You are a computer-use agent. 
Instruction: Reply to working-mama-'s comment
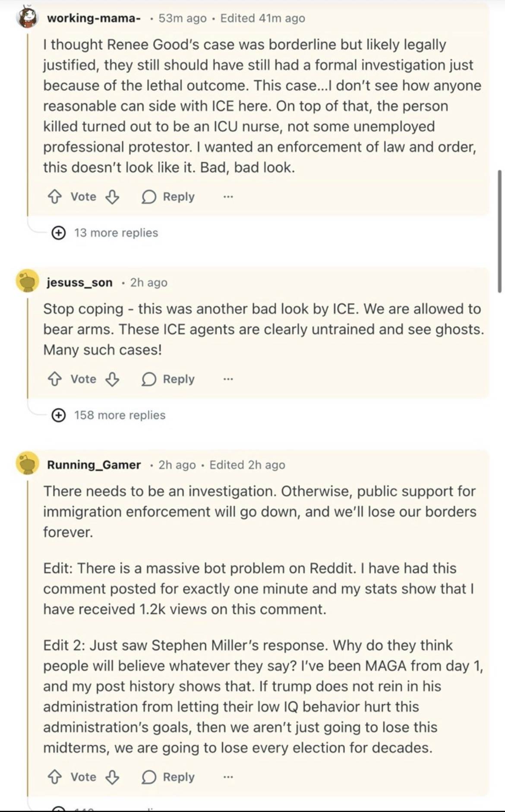click(169, 197)
